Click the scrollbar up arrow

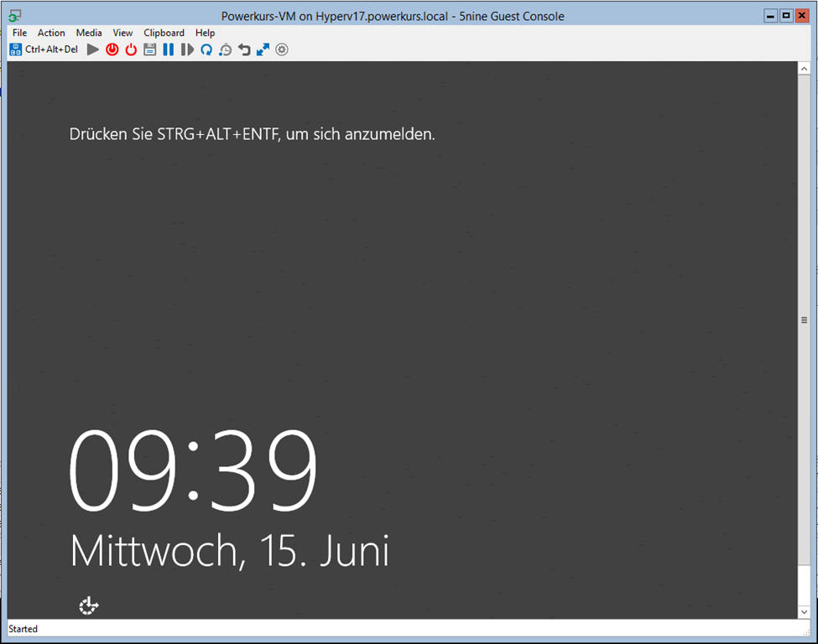coord(804,69)
